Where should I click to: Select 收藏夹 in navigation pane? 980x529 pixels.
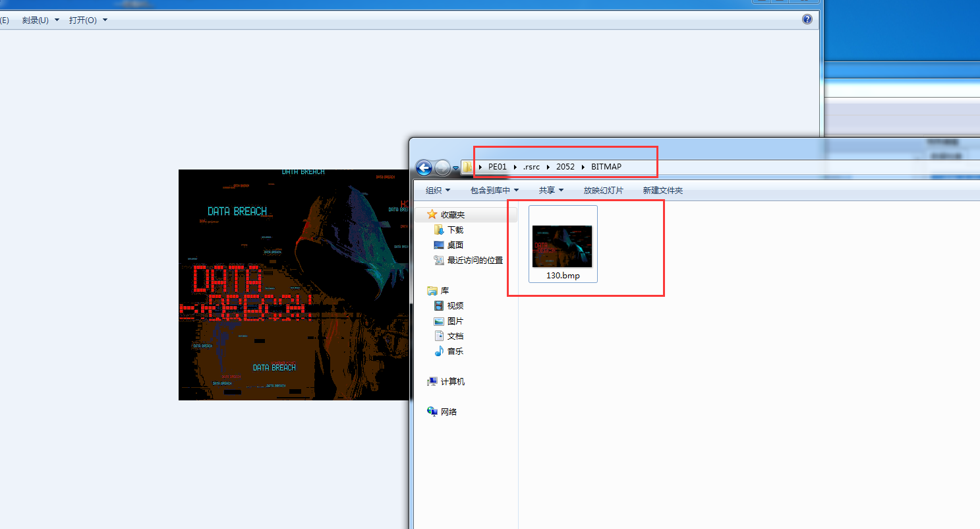[452, 214]
